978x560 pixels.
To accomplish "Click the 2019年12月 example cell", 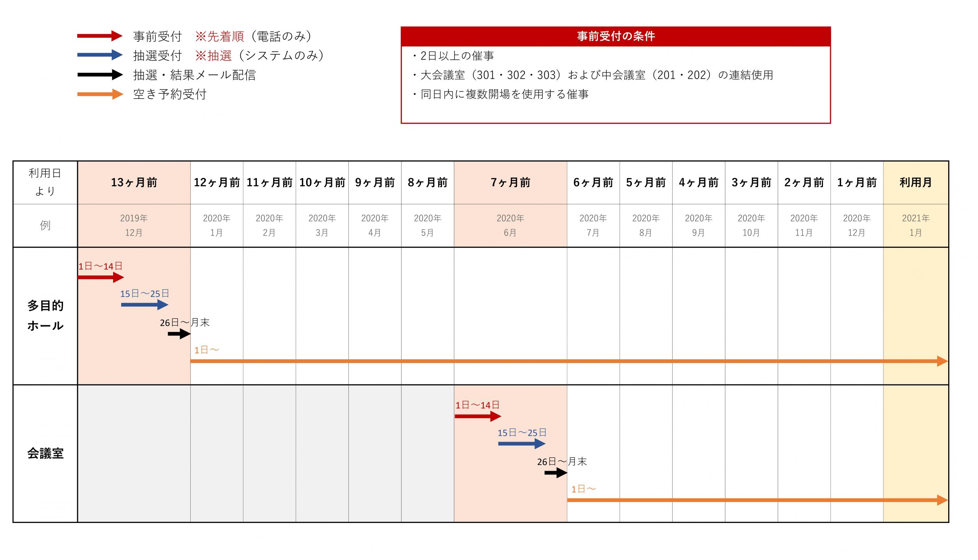I will pyautogui.click(x=134, y=225).
